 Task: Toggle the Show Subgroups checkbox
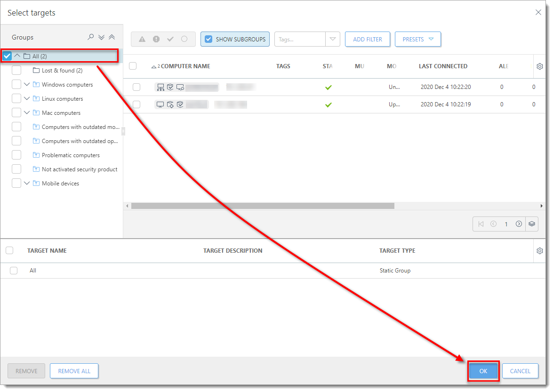pyautogui.click(x=208, y=39)
